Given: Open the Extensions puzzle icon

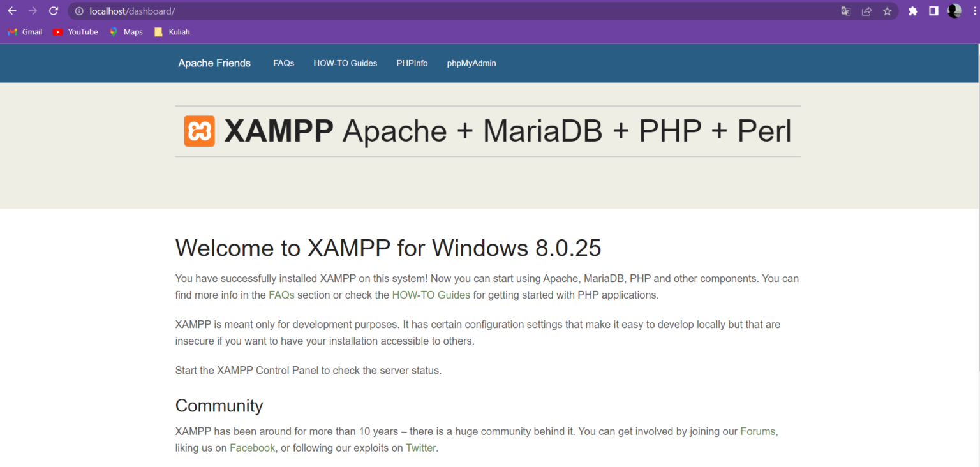Looking at the screenshot, I should click(912, 11).
